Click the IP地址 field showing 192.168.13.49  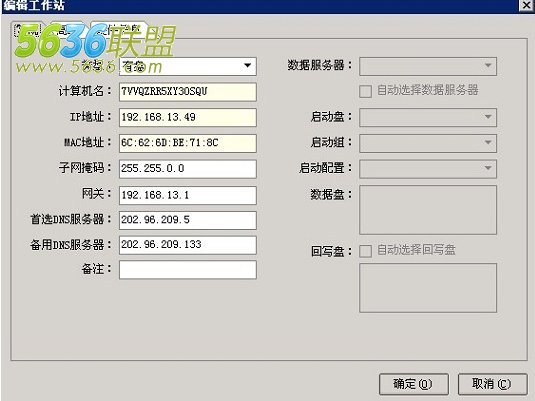188,117
